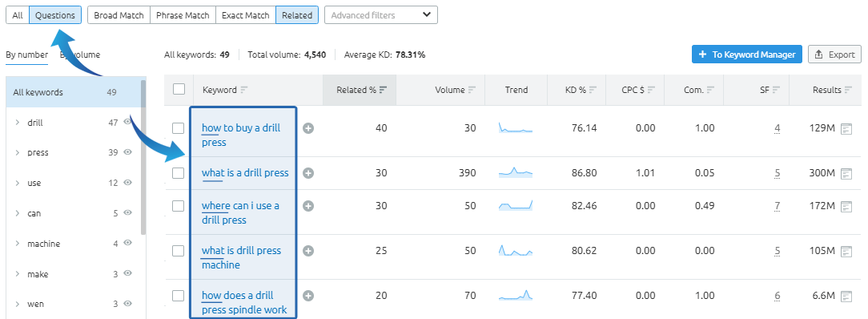Sort by Com. column sort icon

coord(710,90)
